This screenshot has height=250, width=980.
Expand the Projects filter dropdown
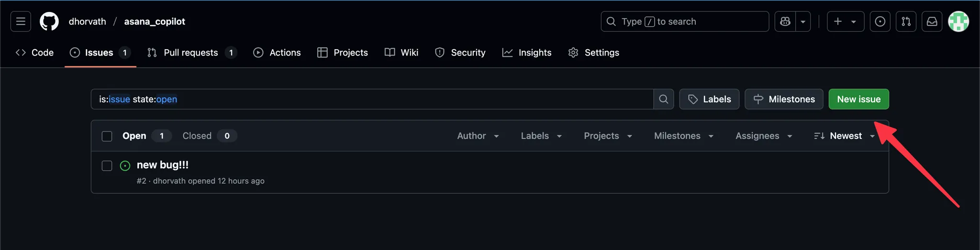pos(608,136)
